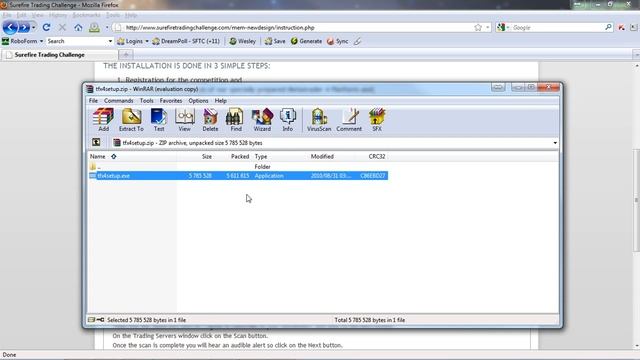Switch to Surefire Trading Challenge tab
The width and height of the screenshot is (640, 360).
click(59, 55)
